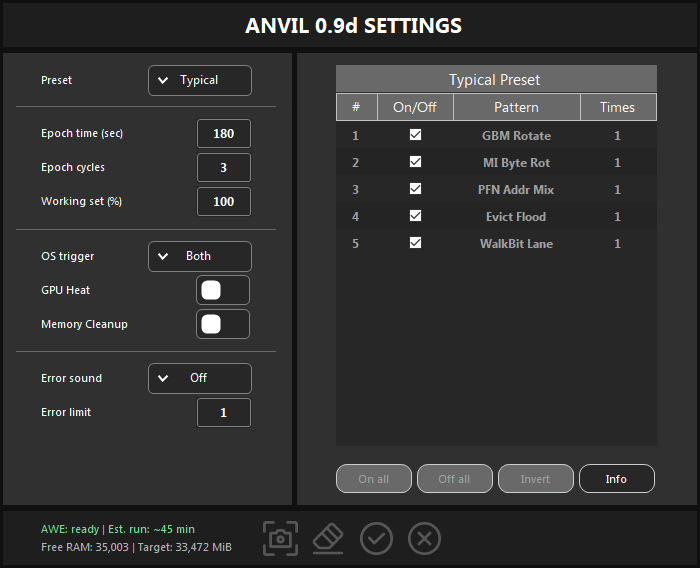Click the Epoch cycles input field

tap(224, 167)
